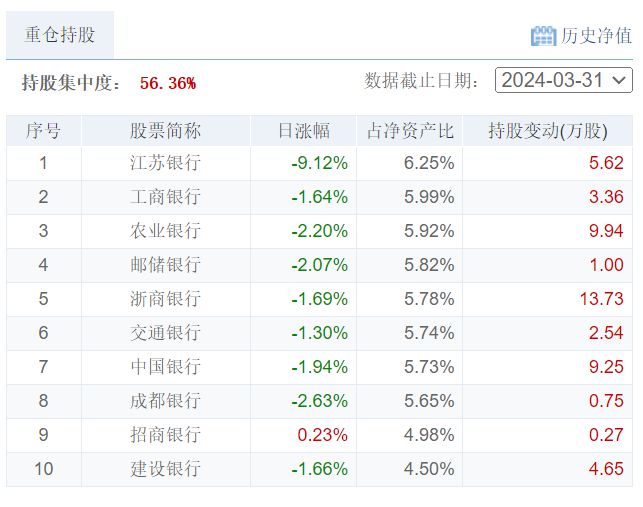Open stock 交通银行

[x=165, y=333]
